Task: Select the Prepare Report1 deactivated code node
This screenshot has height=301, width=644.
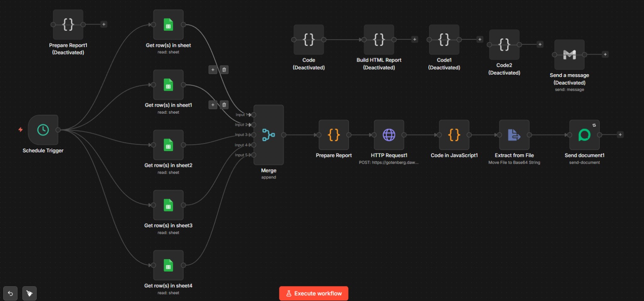Action: click(x=68, y=25)
